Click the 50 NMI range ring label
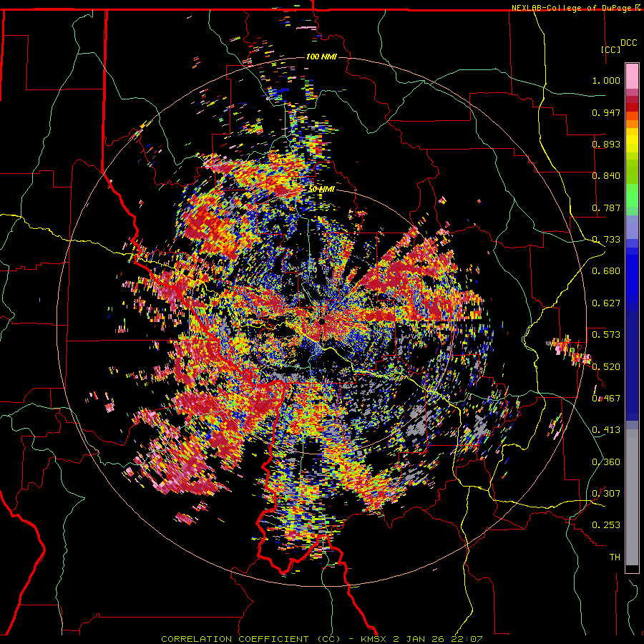Screen dimensions: 644x644 click(321, 190)
